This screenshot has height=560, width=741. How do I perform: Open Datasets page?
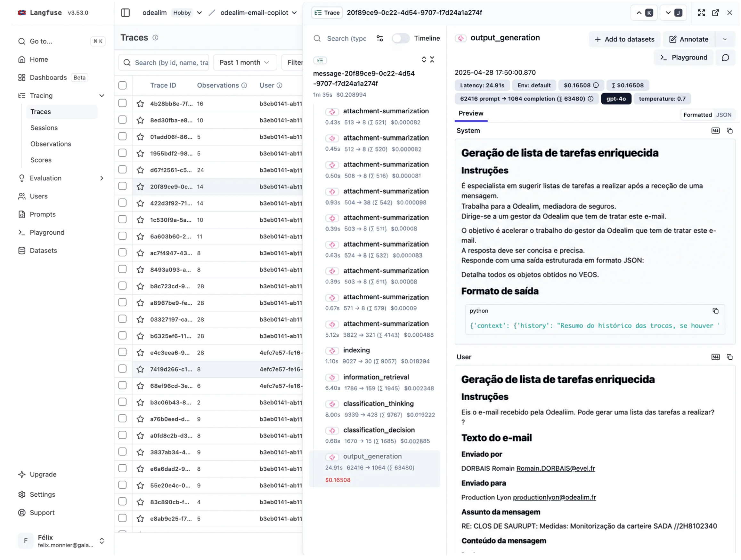click(43, 251)
